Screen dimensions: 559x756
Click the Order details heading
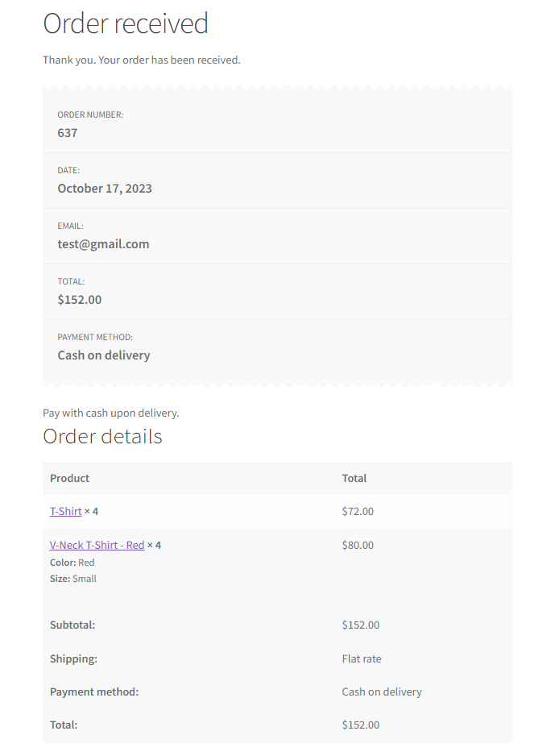tap(102, 436)
